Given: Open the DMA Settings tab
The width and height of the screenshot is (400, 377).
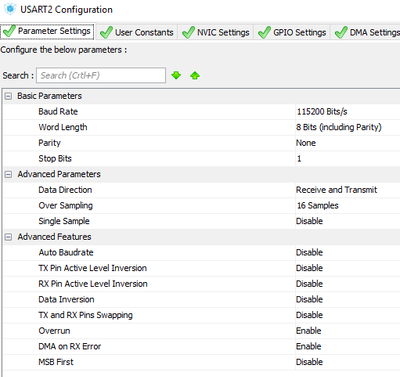Looking at the screenshot, I should pyautogui.click(x=366, y=32).
